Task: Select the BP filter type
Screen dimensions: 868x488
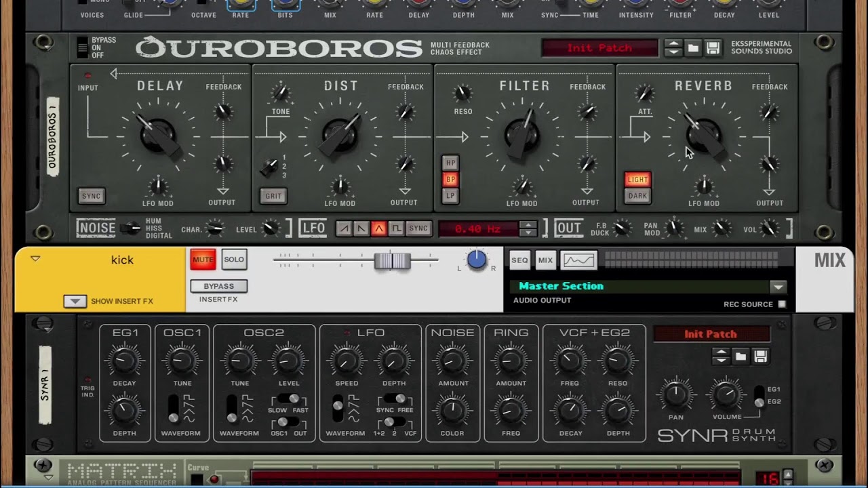Action: (x=450, y=180)
